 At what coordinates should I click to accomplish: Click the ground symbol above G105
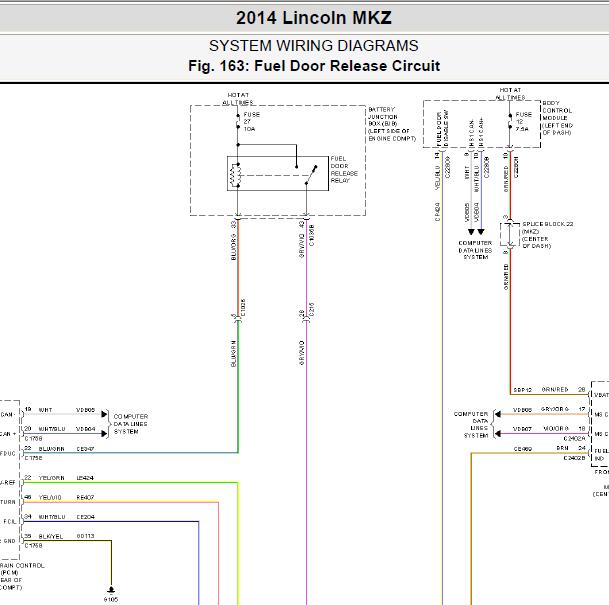[111, 590]
